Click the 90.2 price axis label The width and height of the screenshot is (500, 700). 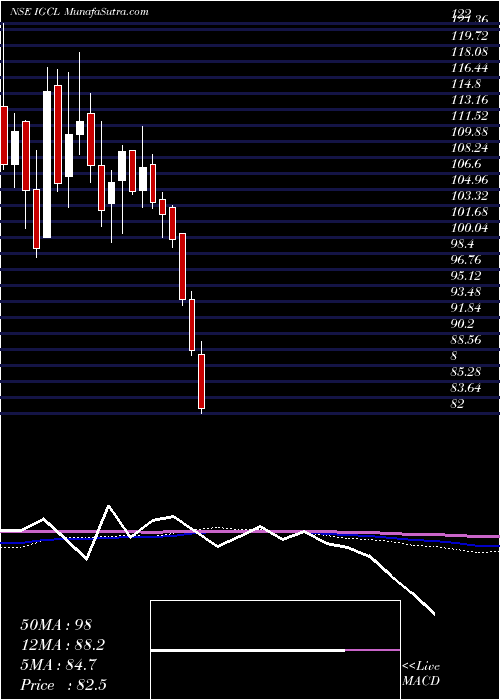(x=463, y=325)
